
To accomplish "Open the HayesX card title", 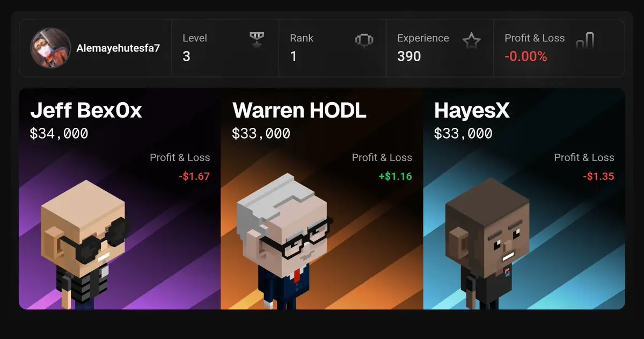I will coord(472,110).
